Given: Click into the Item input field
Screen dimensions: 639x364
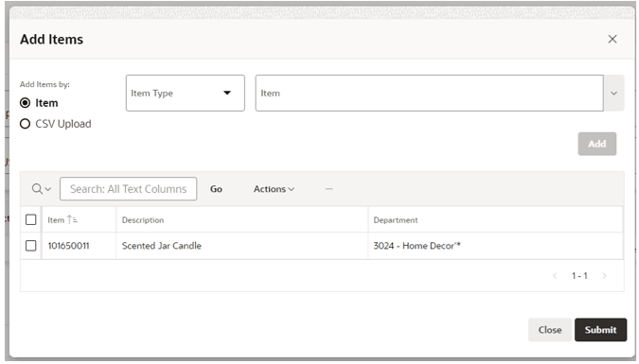Looking at the screenshot, I should click(429, 93).
